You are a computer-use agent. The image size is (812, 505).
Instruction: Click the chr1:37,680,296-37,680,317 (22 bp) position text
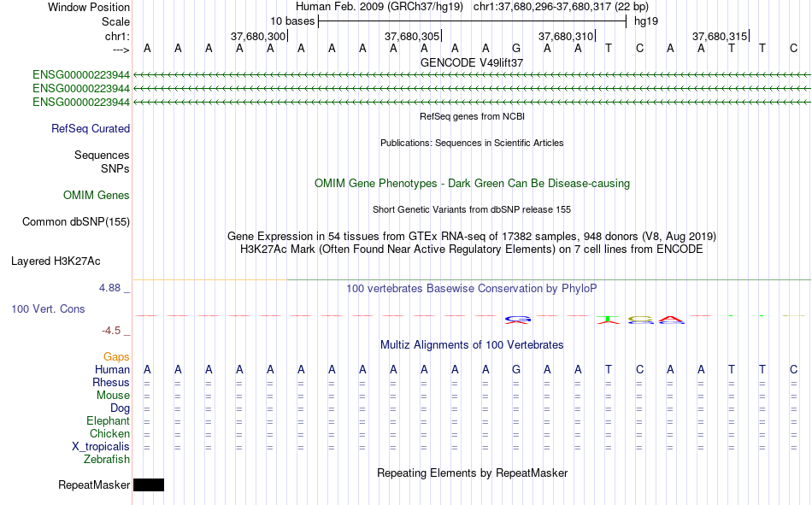click(561, 7)
